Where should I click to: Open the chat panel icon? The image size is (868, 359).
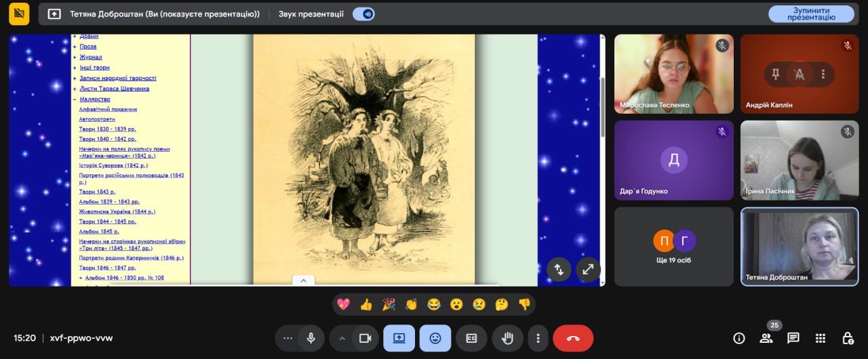pyautogui.click(x=793, y=338)
